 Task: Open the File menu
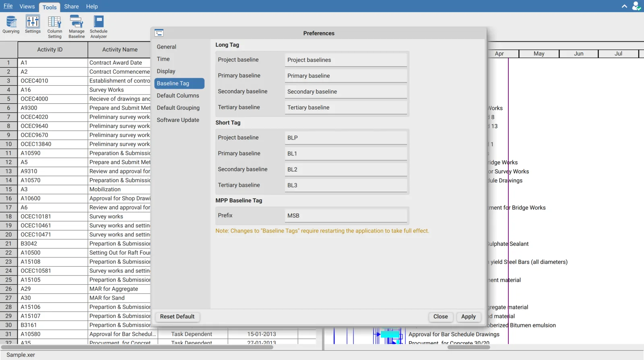pos(8,6)
